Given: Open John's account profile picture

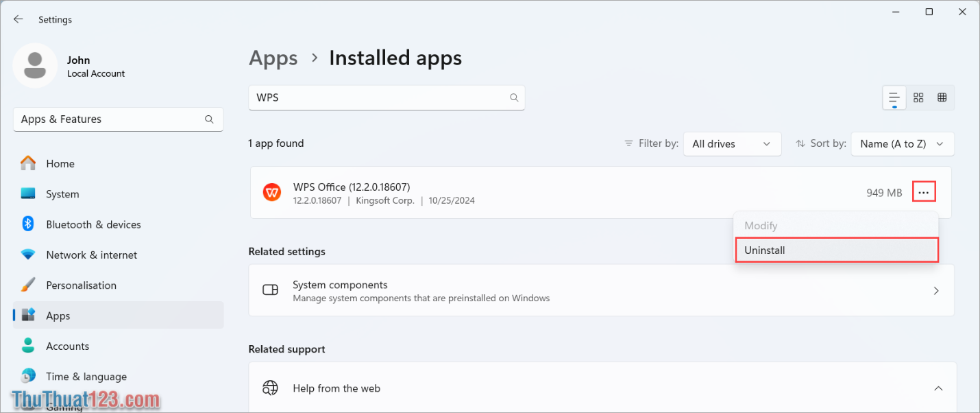Looking at the screenshot, I should point(35,66).
